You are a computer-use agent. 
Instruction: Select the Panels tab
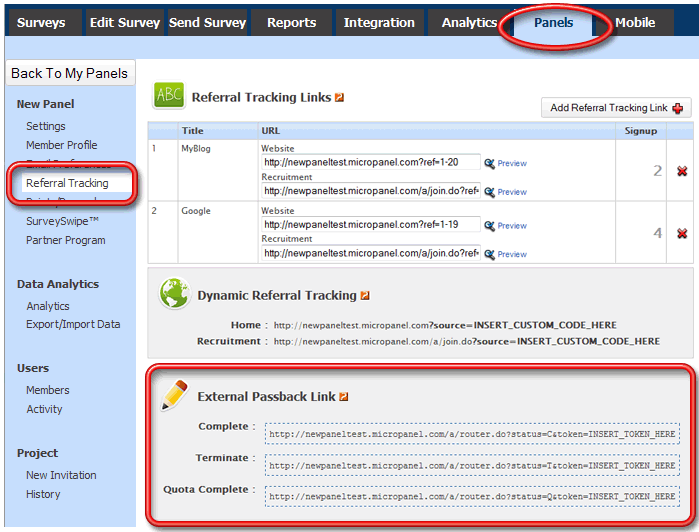coord(554,22)
